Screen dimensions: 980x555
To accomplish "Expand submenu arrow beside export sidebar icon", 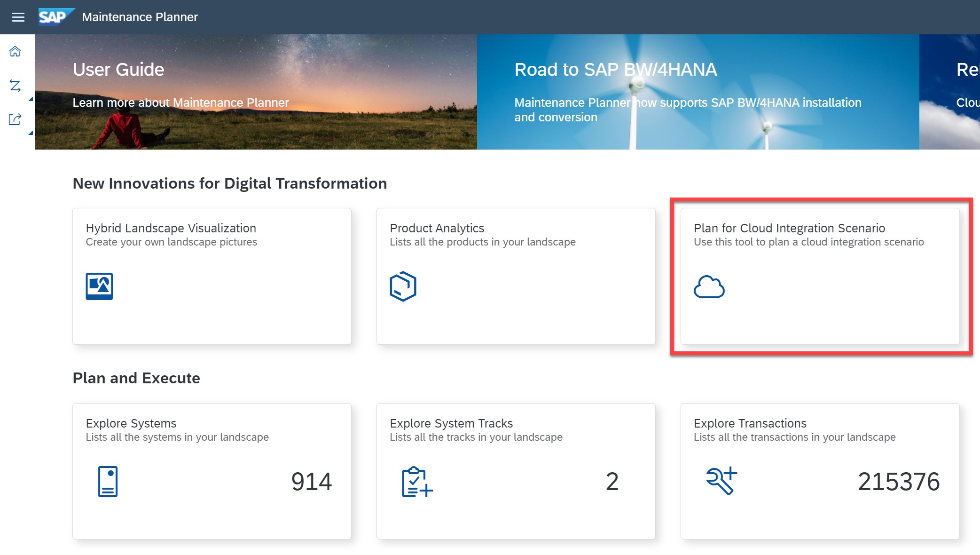I will point(31,133).
